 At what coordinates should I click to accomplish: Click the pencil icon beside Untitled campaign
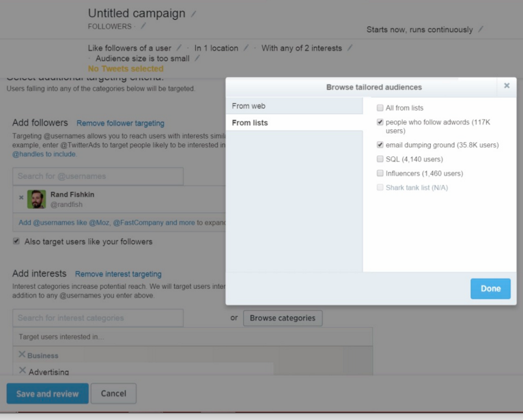[x=194, y=14]
